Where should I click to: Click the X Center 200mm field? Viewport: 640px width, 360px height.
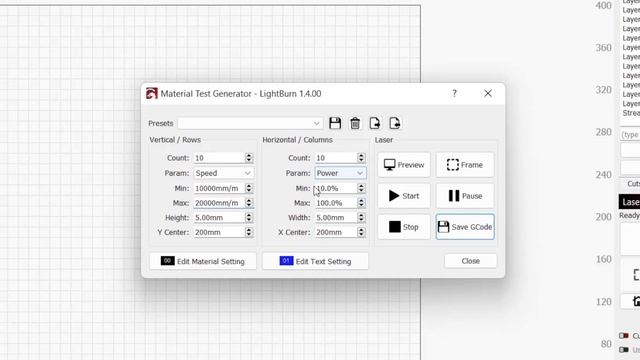(x=336, y=232)
